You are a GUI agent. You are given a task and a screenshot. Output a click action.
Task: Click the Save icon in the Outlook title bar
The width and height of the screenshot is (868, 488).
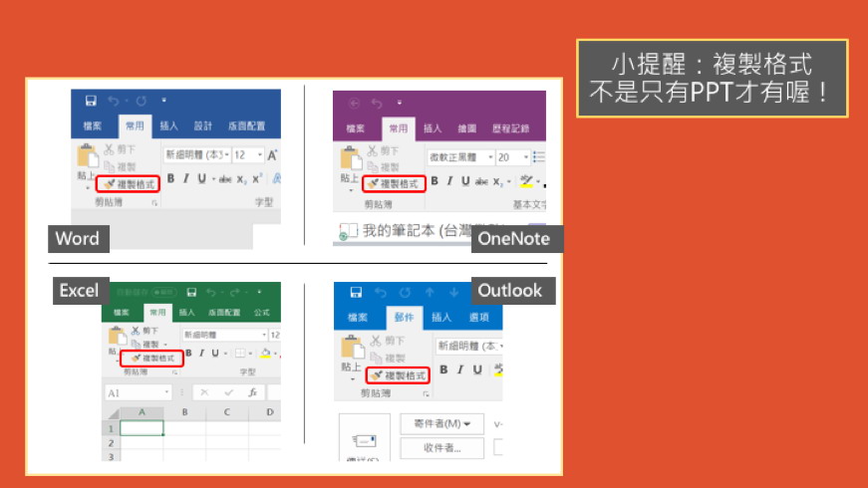[356, 292]
